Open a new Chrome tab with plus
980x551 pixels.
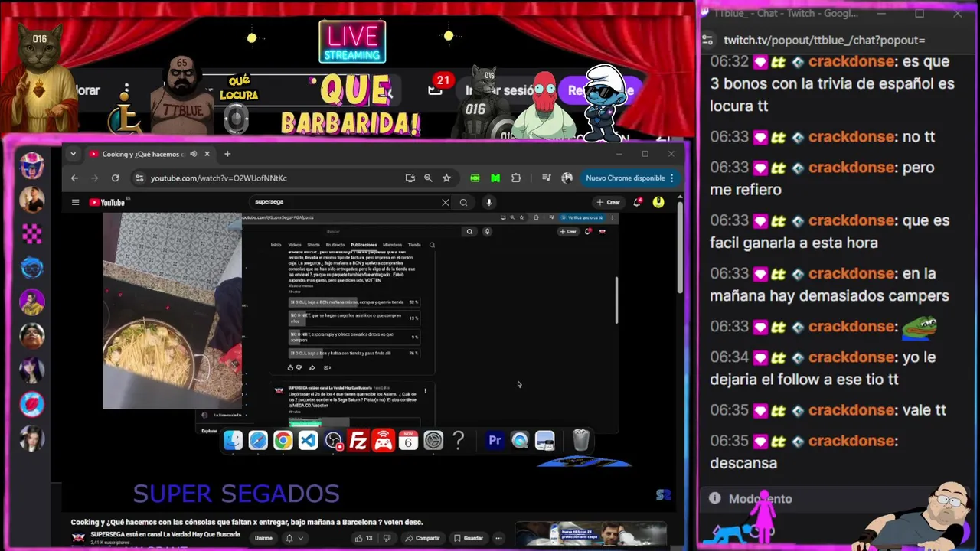(227, 154)
